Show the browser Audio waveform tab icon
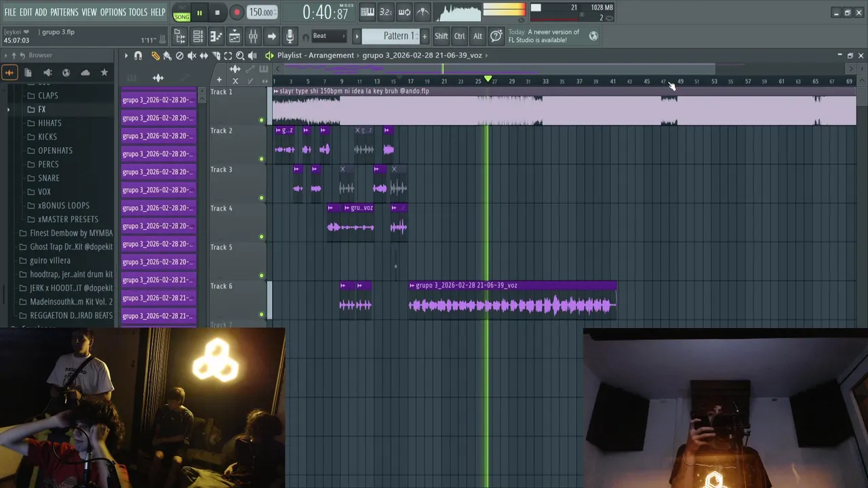 [x=9, y=73]
